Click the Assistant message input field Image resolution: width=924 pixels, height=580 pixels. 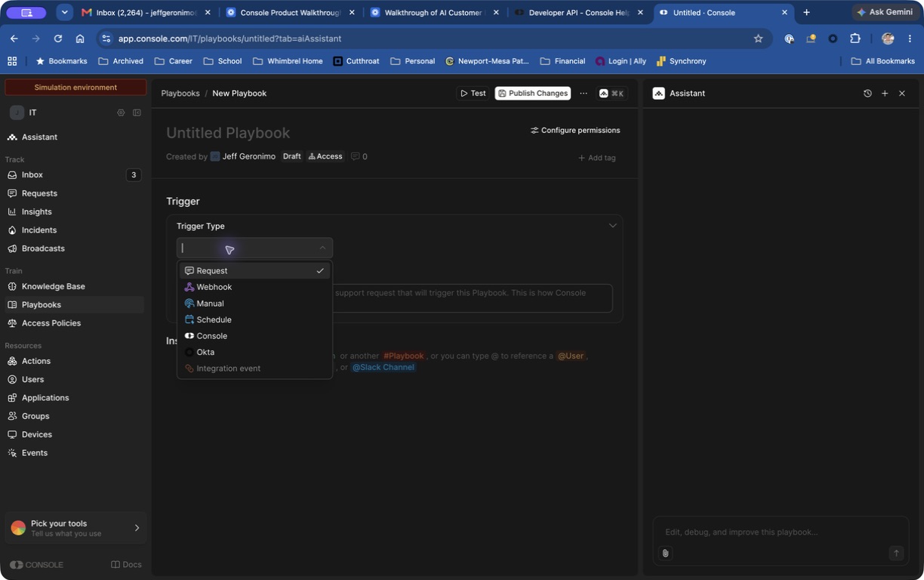781,532
